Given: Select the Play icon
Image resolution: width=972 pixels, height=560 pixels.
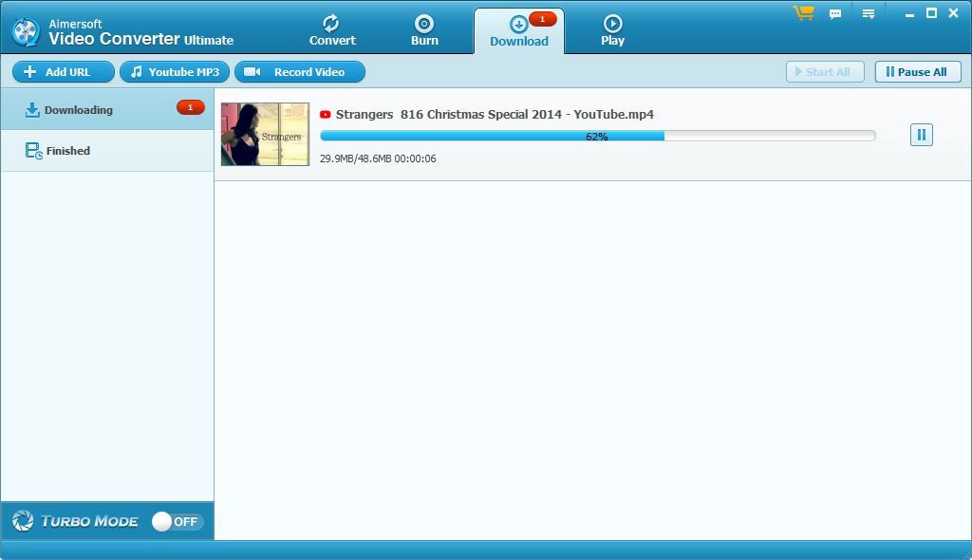Looking at the screenshot, I should click(x=612, y=24).
